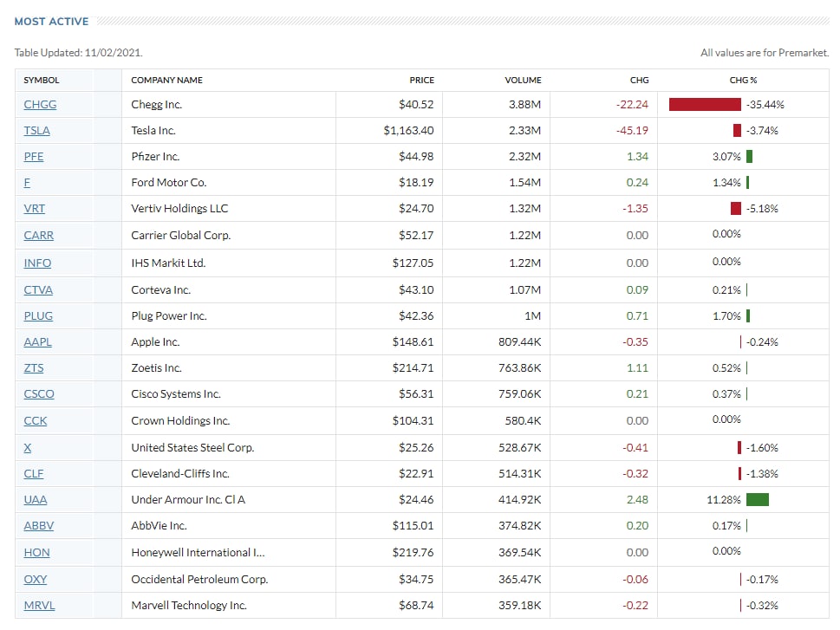Click Crown Holdings volume 580.4K
Screen dimensions: 840x630
[x=523, y=420]
